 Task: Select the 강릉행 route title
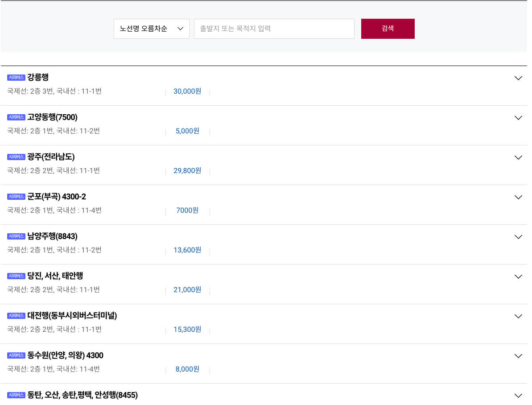click(38, 78)
